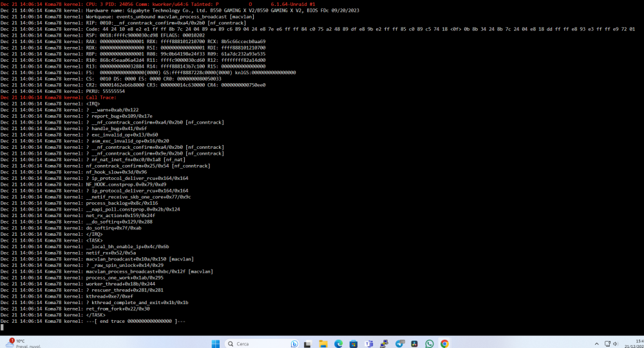644x348 pixels.
Task: Click the 'RIP: 0010:__nf_conntrack_confirm' line
Action: point(123,23)
